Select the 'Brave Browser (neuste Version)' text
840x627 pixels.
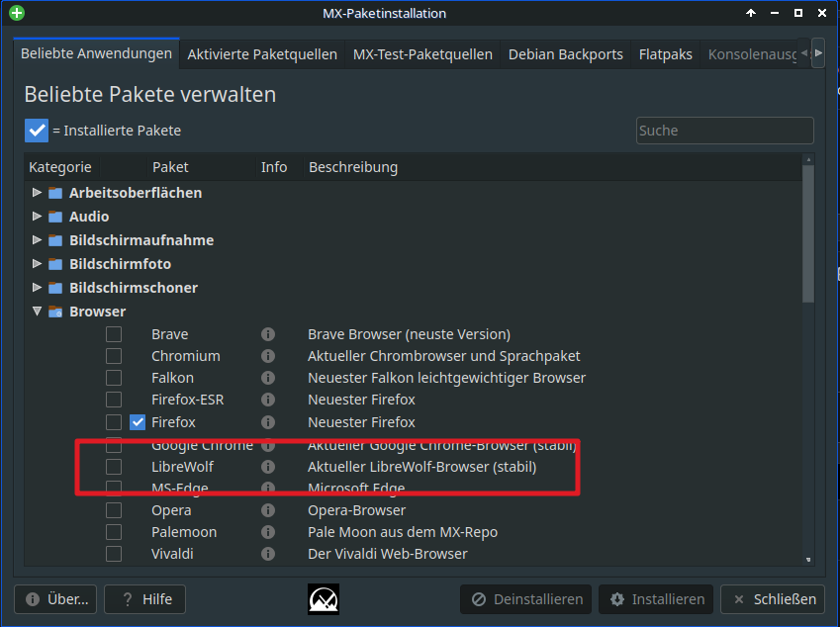point(410,334)
